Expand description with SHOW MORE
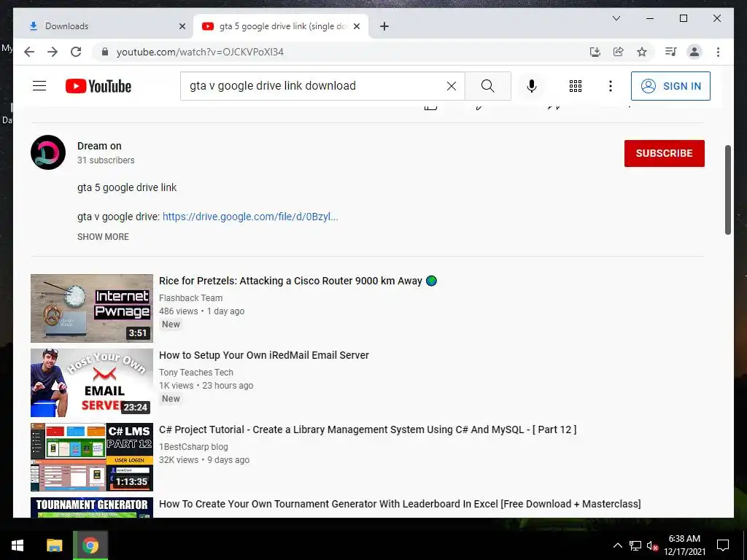The image size is (747, 560). click(x=103, y=237)
